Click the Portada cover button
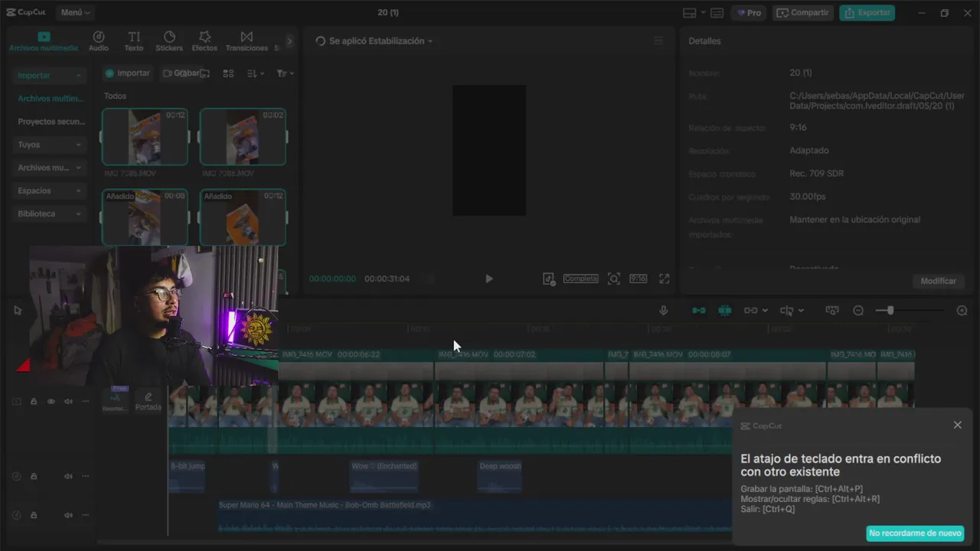Image resolution: width=980 pixels, height=551 pixels. point(149,402)
